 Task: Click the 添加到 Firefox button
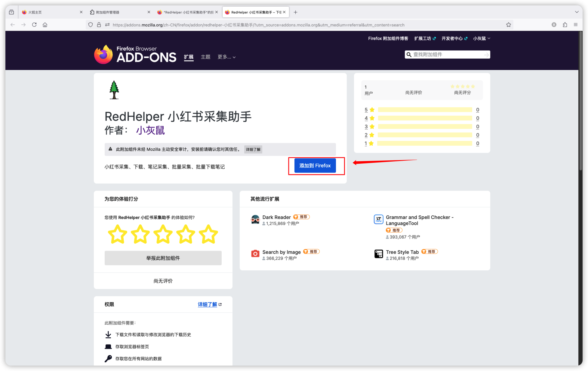point(315,166)
